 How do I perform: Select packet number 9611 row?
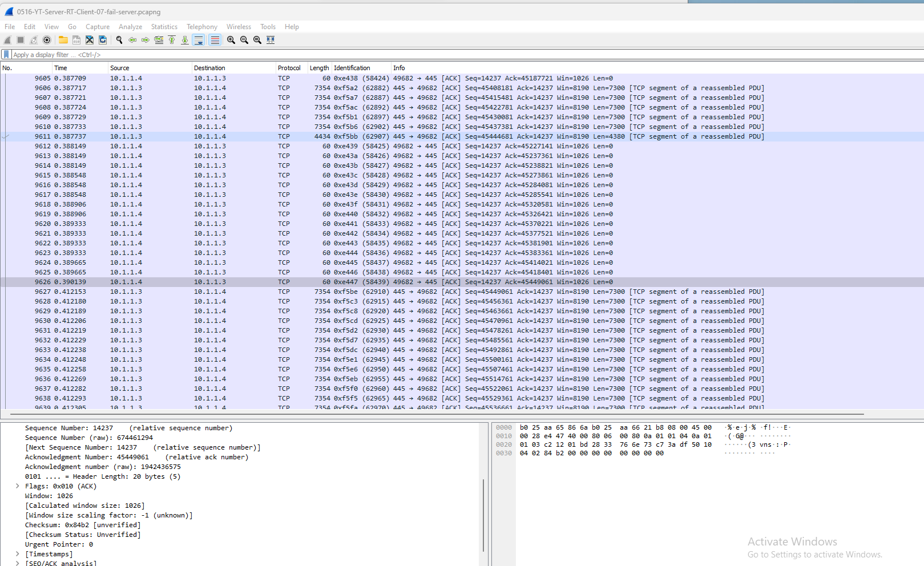pyautogui.click(x=462, y=136)
